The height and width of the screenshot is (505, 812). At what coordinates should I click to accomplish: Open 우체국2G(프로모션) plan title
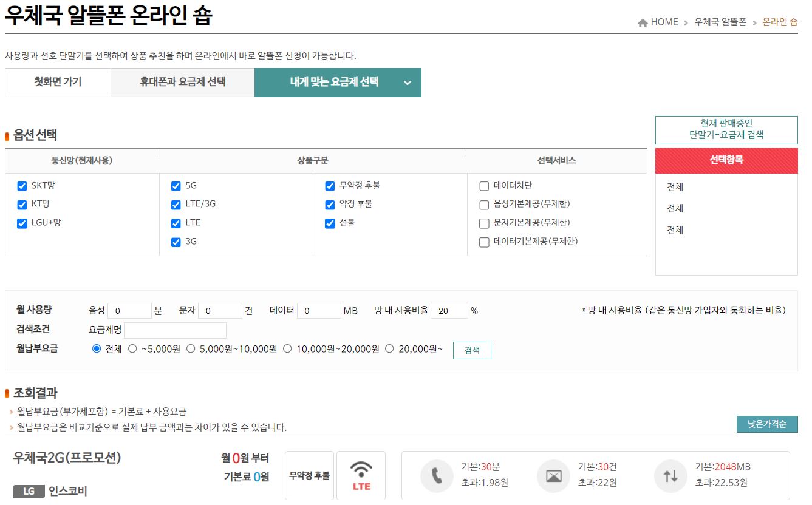[67, 458]
